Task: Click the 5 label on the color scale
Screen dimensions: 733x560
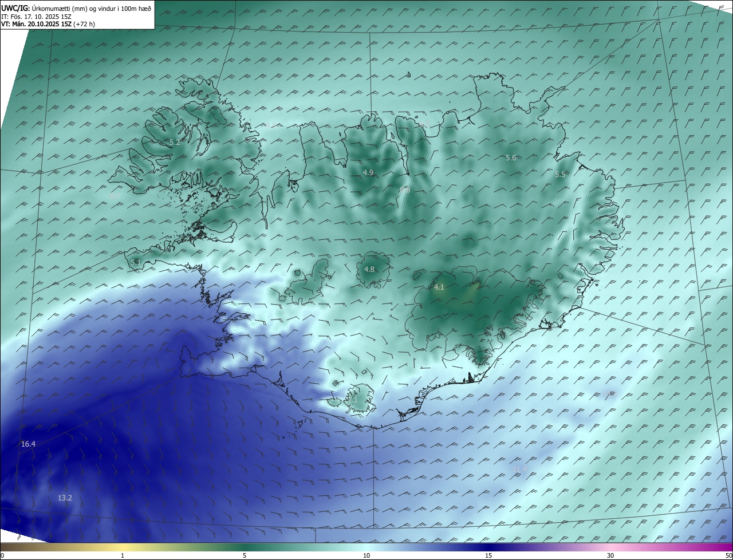Action: pyautogui.click(x=245, y=555)
